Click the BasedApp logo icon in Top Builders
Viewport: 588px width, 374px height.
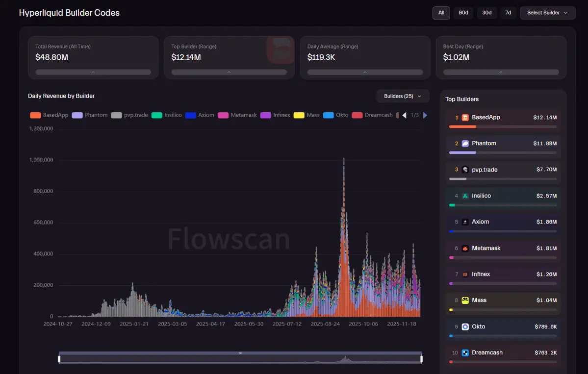pos(465,118)
